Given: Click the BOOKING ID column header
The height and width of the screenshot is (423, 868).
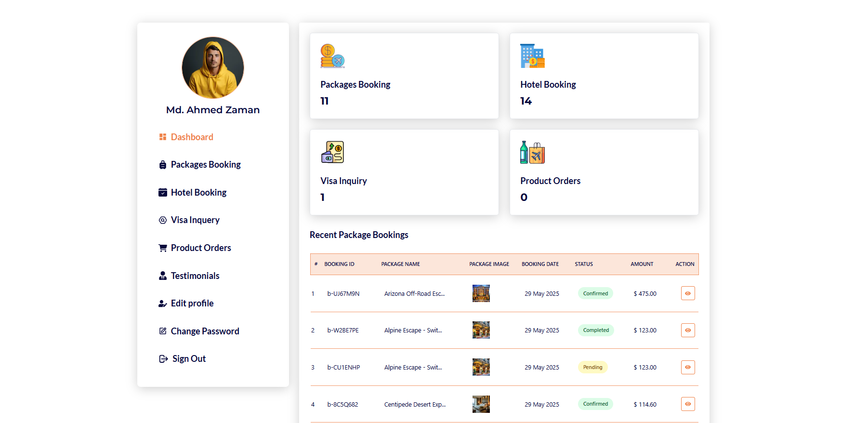Looking at the screenshot, I should point(339,264).
